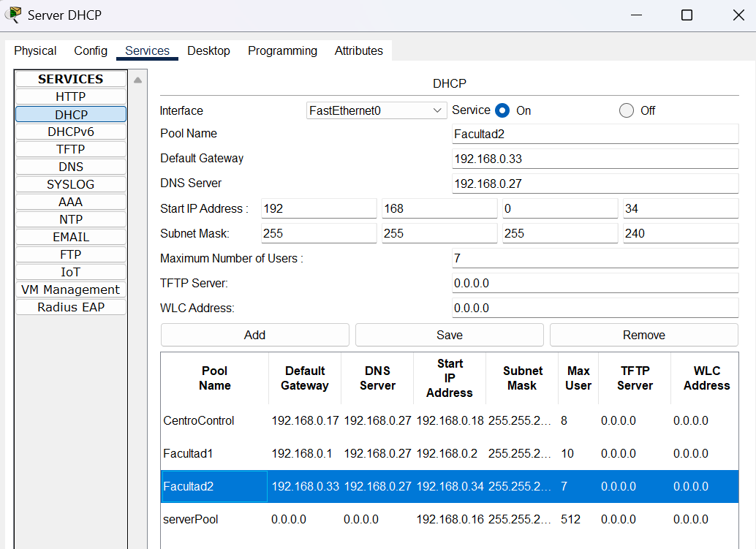Click the Subnet Mask second octet field
Image resolution: width=756 pixels, height=549 pixels.
click(x=439, y=233)
